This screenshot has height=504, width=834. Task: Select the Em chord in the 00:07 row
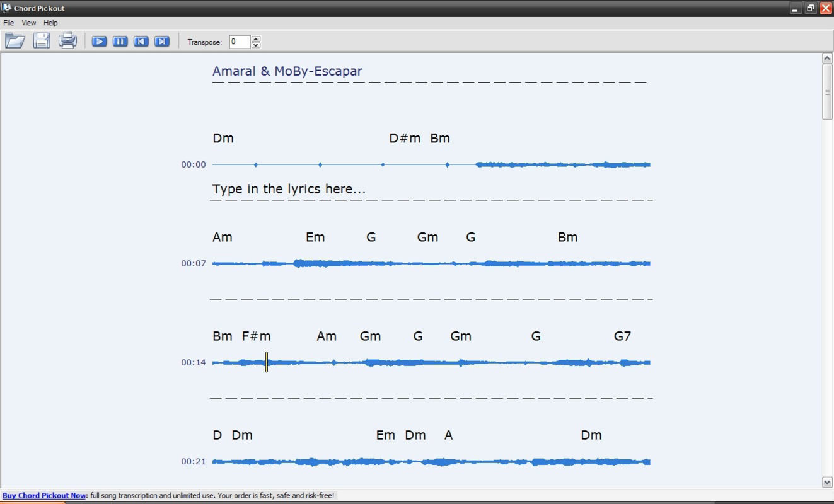pyautogui.click(x=315, y=237)
